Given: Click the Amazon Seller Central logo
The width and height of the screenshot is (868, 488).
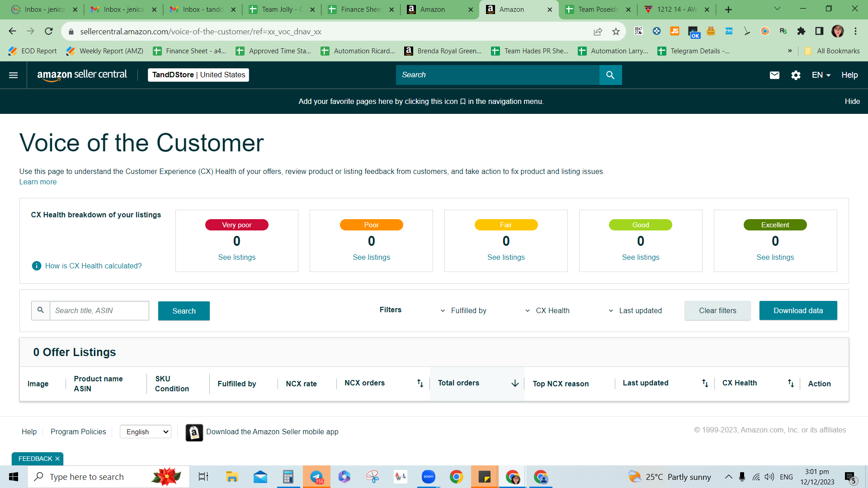Looking at the screenshot, I should coord(82,75).
